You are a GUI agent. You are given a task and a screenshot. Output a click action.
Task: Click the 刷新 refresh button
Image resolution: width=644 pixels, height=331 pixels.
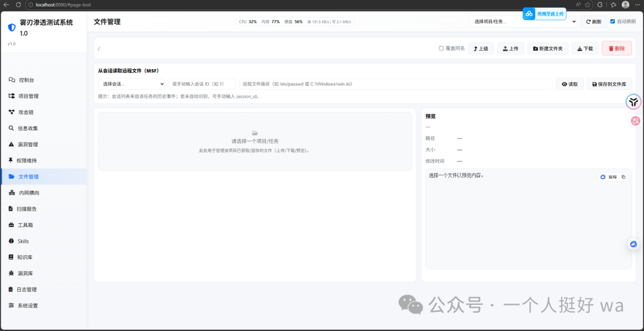[593, 21]
